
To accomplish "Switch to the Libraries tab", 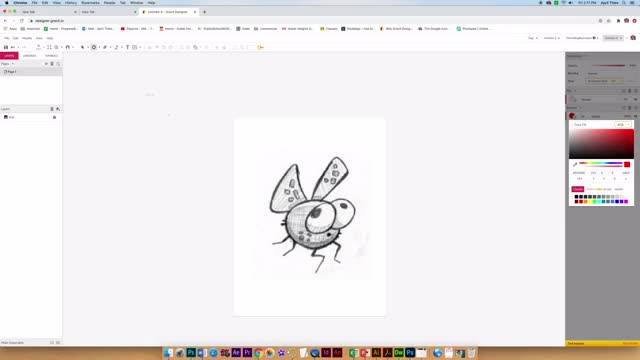I will click(30, 56).
